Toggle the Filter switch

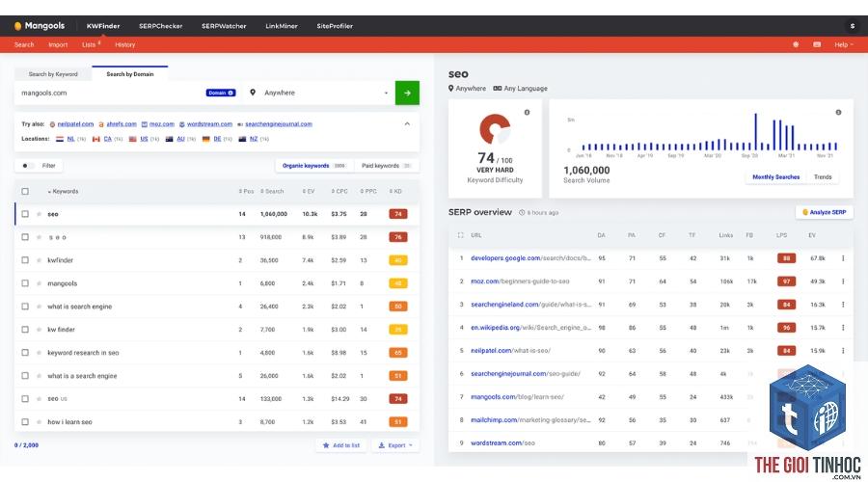click(x=27, y=166)
